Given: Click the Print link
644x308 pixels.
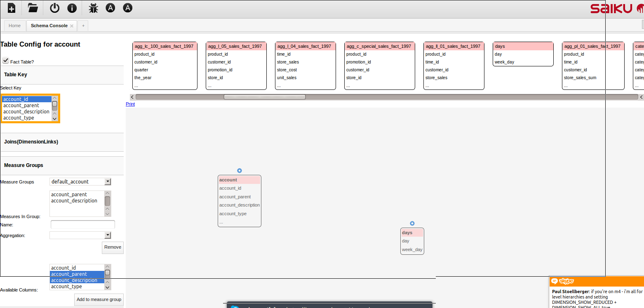Looking at the screenshot, I should (130, 104).
